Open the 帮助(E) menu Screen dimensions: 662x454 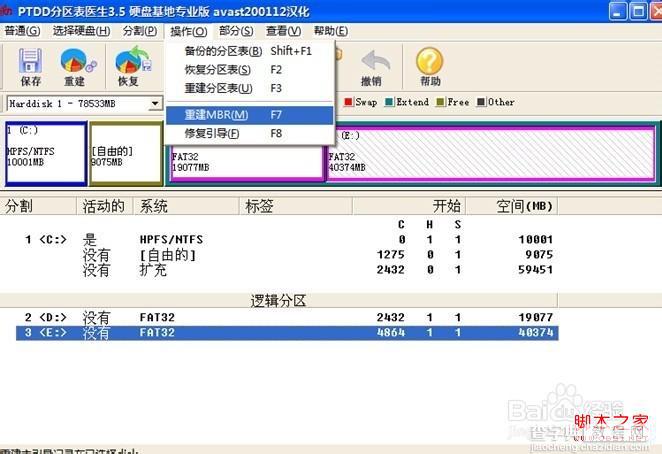tap(331, 31)
